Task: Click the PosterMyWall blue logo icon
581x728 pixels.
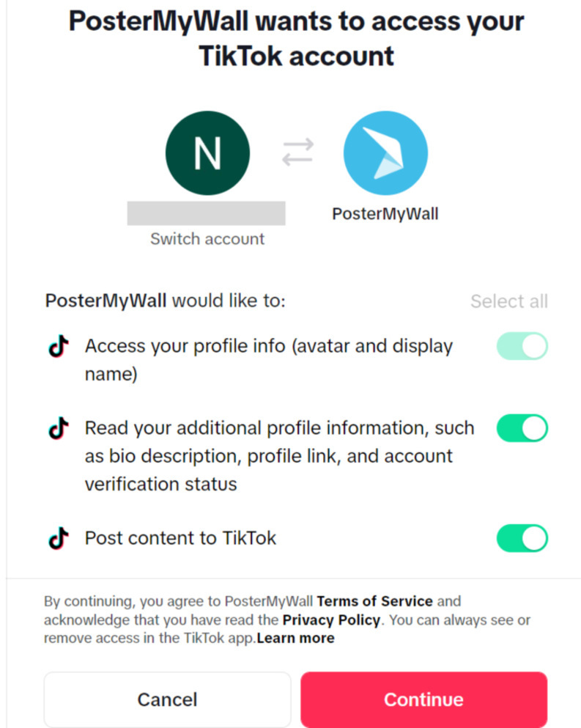Action: coord(385,153)
